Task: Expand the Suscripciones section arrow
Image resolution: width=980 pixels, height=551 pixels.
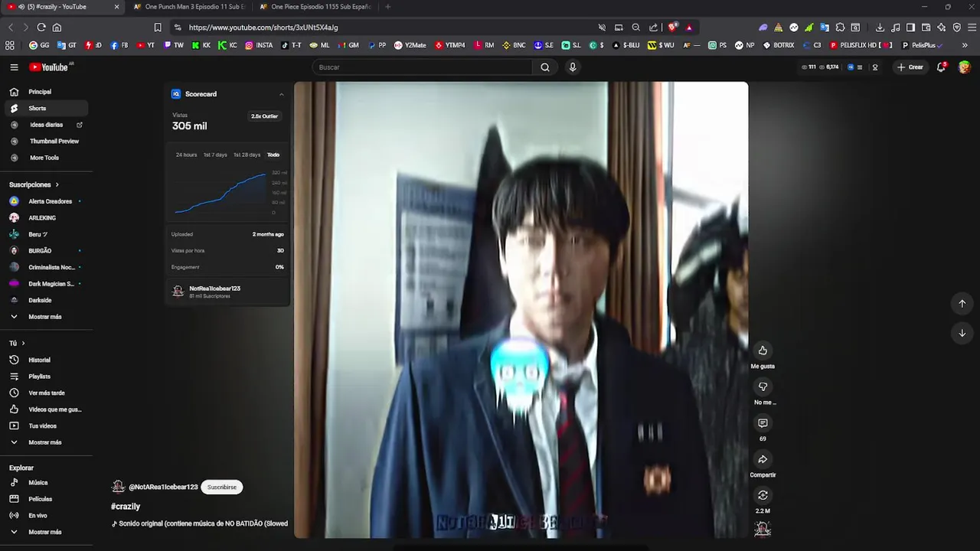Action: click(57, 184)
